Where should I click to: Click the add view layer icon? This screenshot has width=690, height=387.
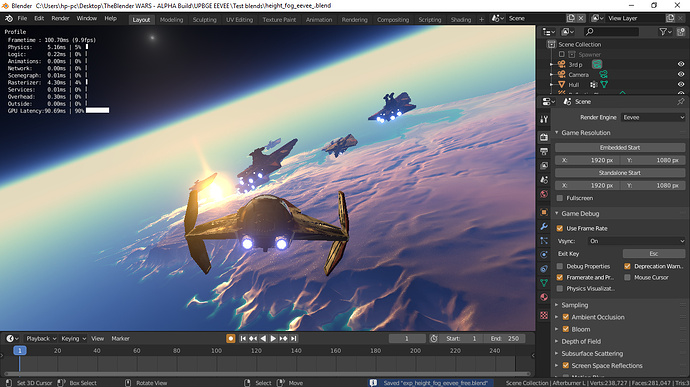[670, 18]
